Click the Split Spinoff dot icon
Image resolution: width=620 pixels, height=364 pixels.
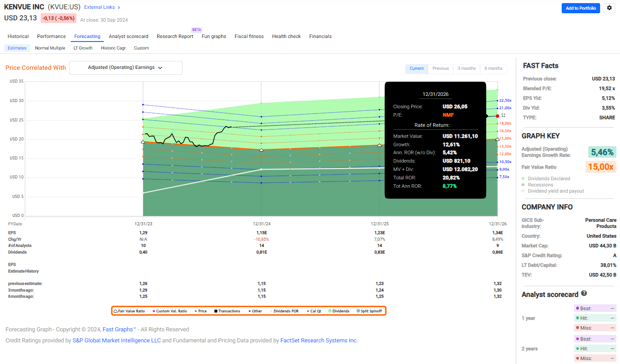click(x=358, y=311)
